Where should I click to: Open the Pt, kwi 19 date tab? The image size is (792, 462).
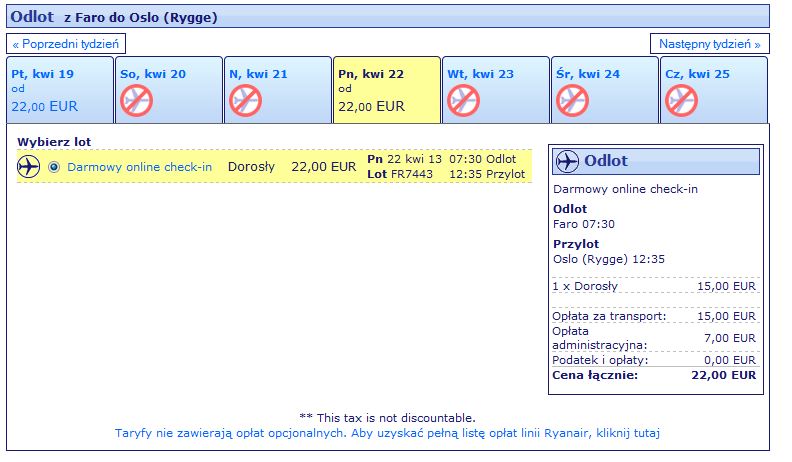pos(60,90)
